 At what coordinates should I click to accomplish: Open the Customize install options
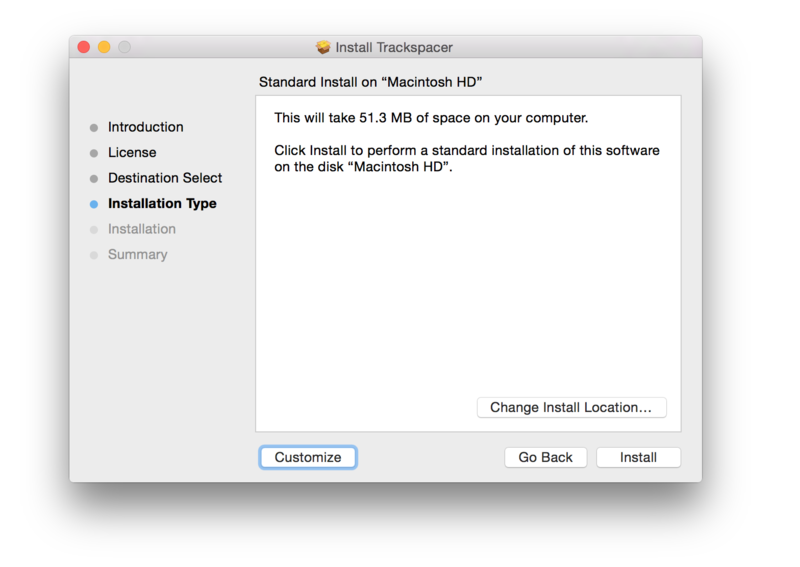coord(308,457)
